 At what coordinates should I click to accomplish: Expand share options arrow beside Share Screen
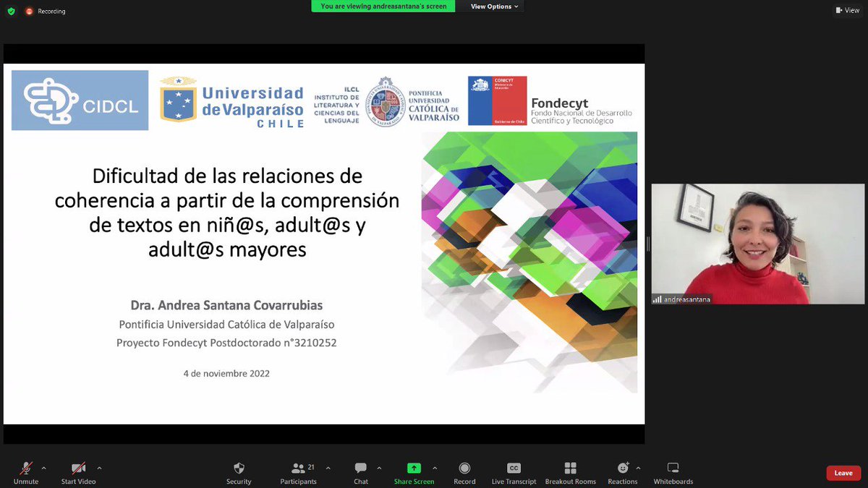(435, 468)
